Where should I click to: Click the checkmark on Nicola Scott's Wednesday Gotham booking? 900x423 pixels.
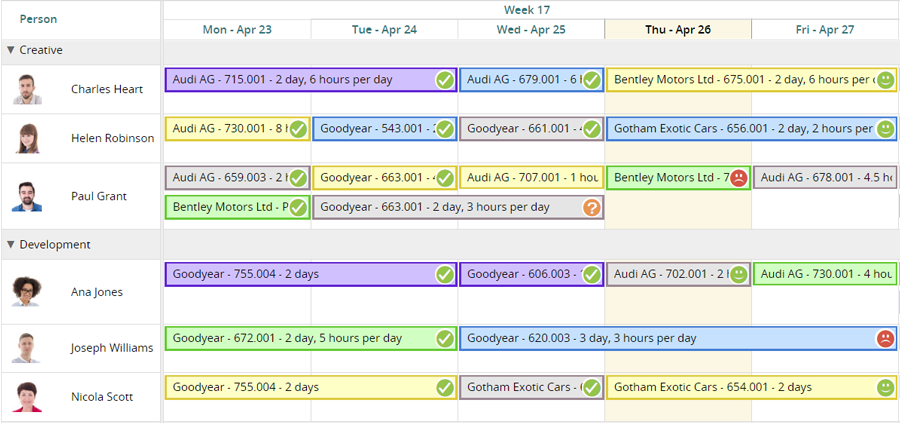point(592,387)
